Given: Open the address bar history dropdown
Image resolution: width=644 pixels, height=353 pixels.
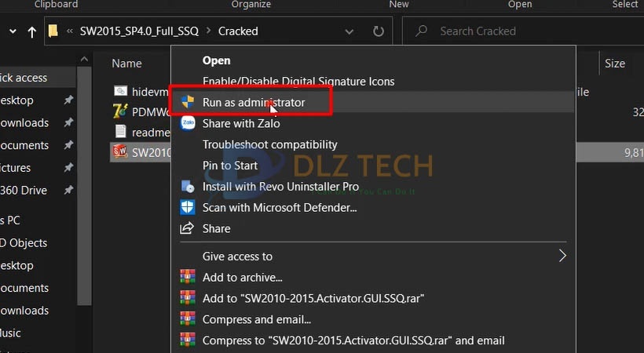Looking at the screenshot, I should 350,31.
